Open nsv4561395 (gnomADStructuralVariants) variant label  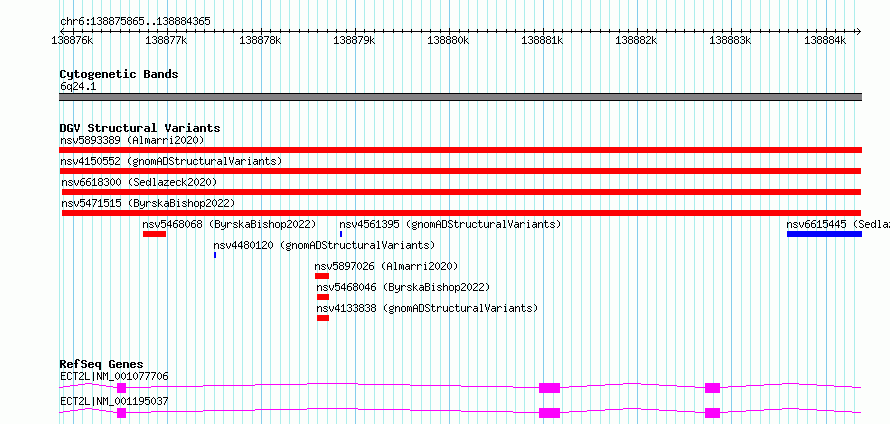pos(450,224)
